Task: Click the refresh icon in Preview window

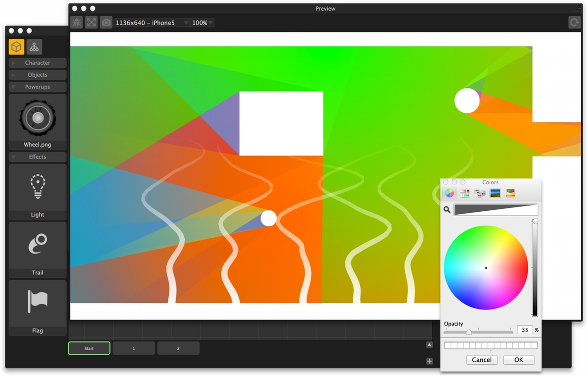Action: [574, 22]
